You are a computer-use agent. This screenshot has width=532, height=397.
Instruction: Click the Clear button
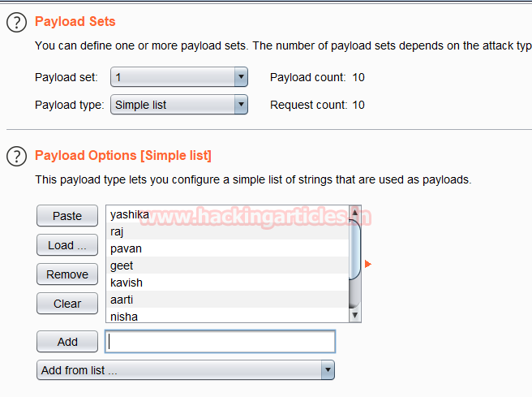[x=67, y=304]
